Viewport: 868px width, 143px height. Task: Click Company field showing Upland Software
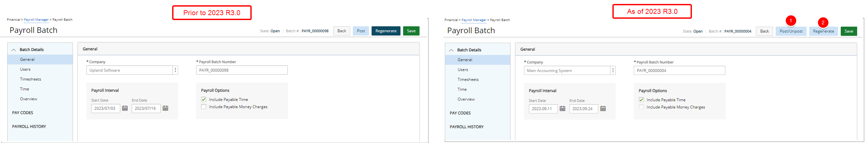[129, 70]
